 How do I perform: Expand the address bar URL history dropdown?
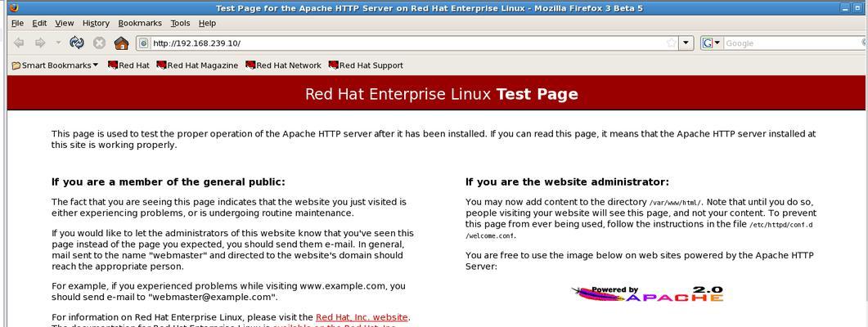point(686,43)
